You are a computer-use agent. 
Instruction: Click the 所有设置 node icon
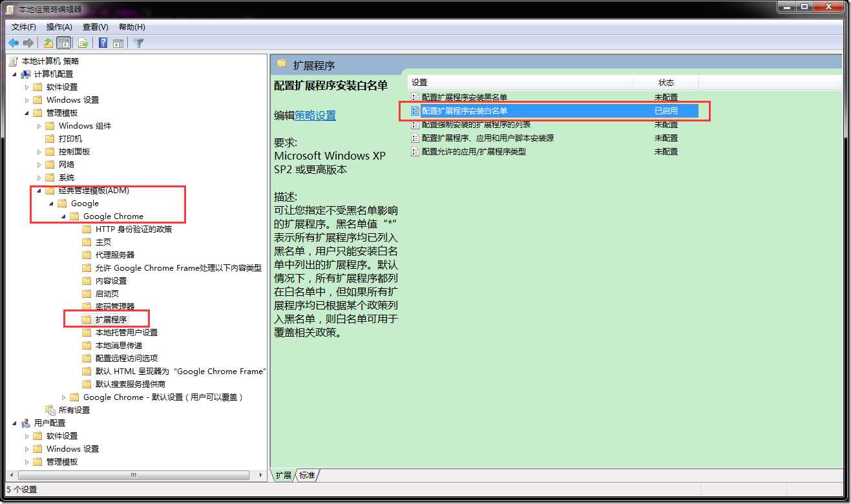point(50,410)
